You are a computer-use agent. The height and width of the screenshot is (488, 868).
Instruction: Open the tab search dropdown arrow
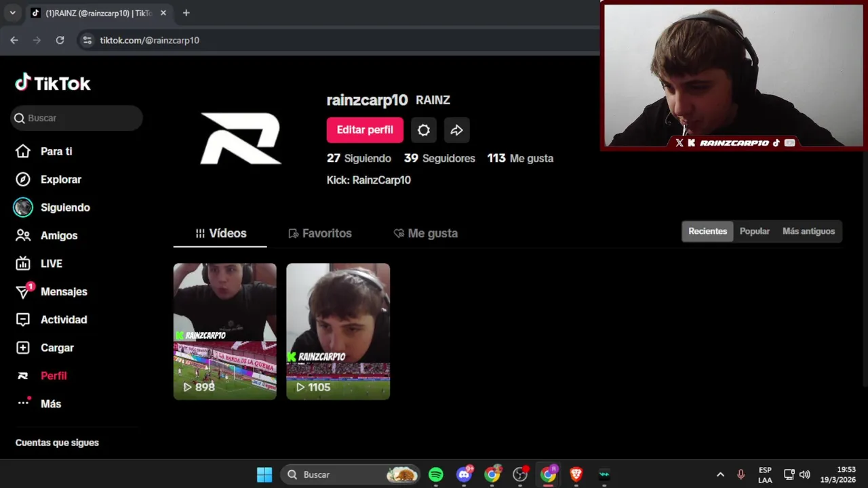coord(12,13)
